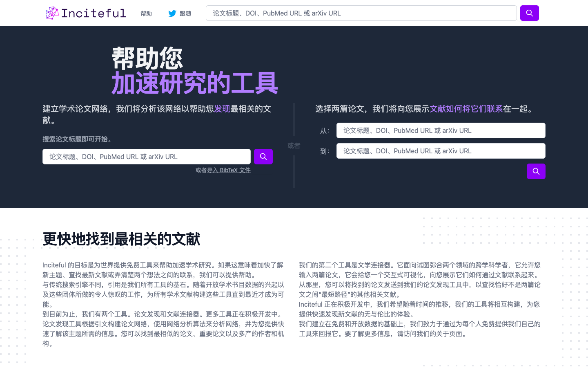Click the search input field in the top bar
The height and width of the screenshot is (368, 588).
click(361, 13)
